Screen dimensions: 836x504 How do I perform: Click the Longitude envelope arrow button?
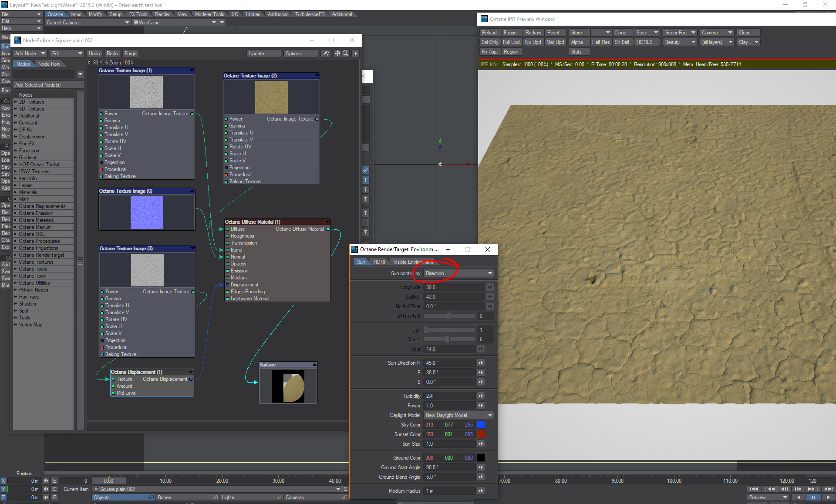click(x=490, y=287)
